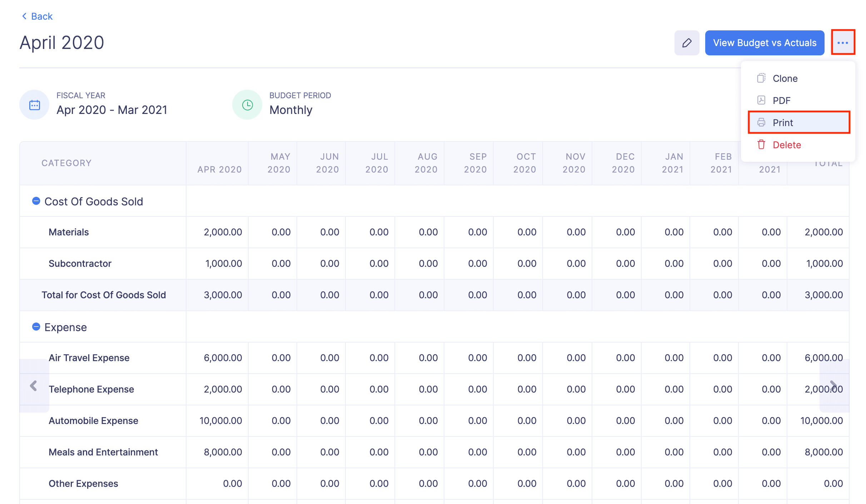
Task: Click Automobile Expense April 10,000.00 cell
Action: [220, 421]
